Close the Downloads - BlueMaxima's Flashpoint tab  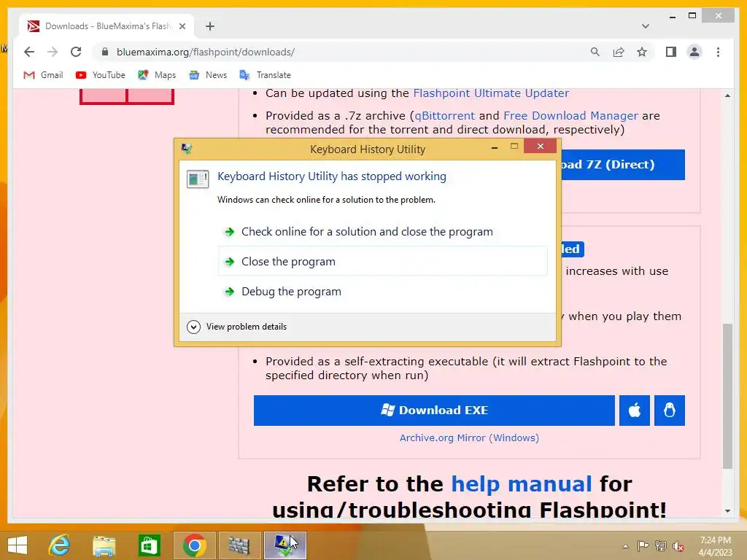point(182,26)
